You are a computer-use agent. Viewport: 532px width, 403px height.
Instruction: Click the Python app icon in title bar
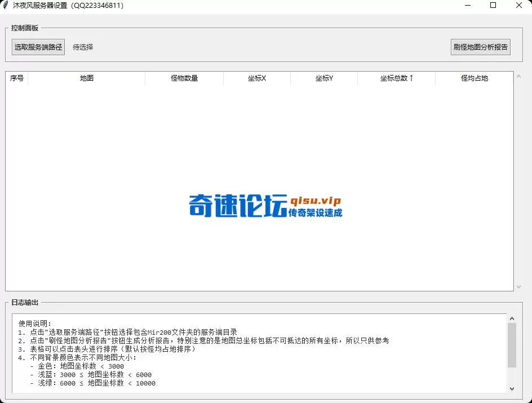click(x=6, y=5)
